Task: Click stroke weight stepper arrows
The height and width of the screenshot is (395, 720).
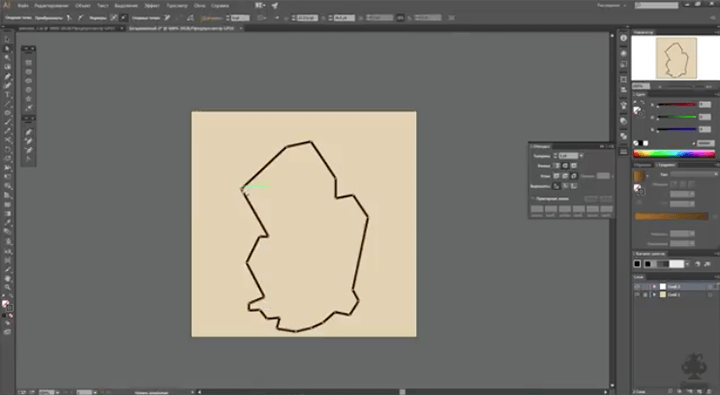Action: [x=555, y=156]
